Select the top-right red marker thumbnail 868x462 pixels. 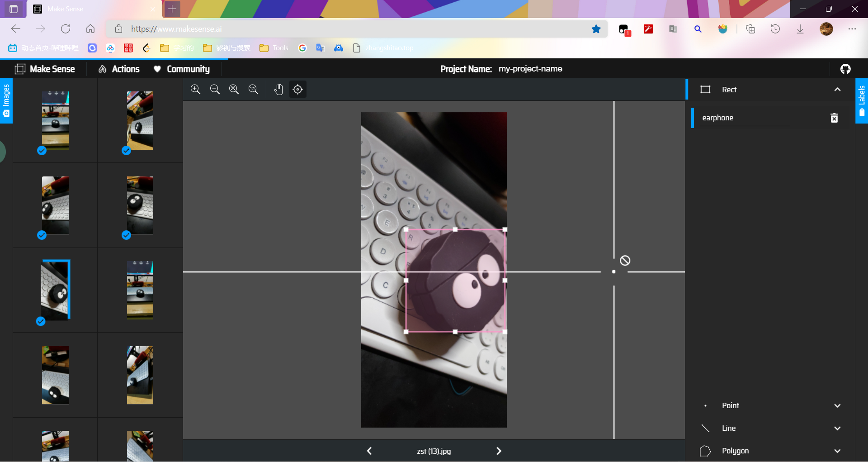pos(140,120)
